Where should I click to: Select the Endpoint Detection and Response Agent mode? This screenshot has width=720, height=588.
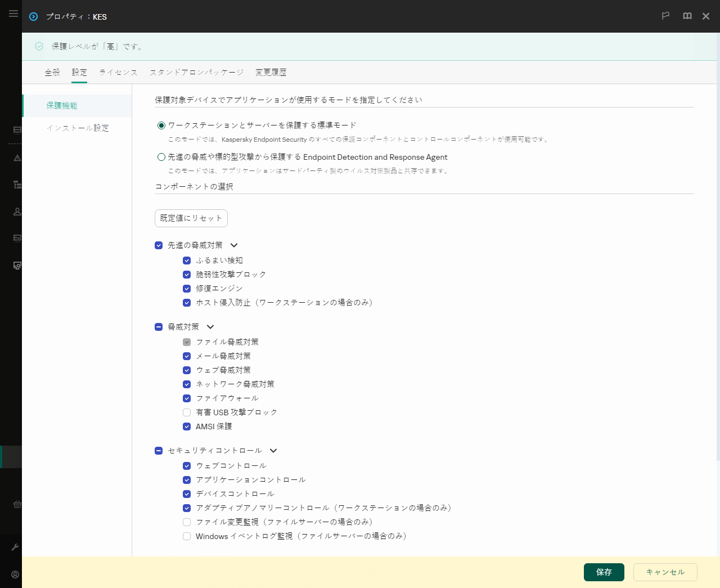pos(161,158)
